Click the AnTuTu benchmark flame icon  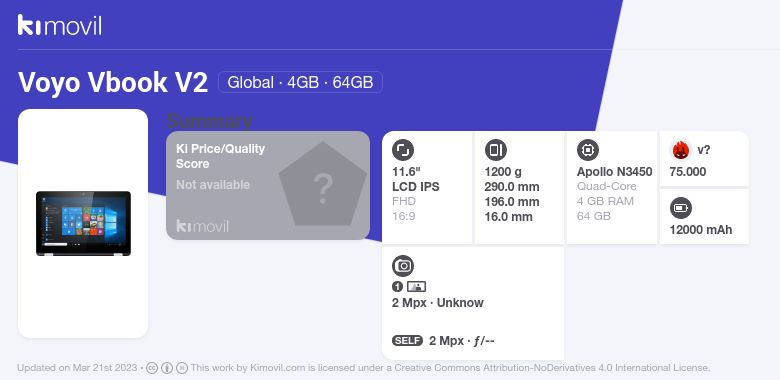pos(681,150)
